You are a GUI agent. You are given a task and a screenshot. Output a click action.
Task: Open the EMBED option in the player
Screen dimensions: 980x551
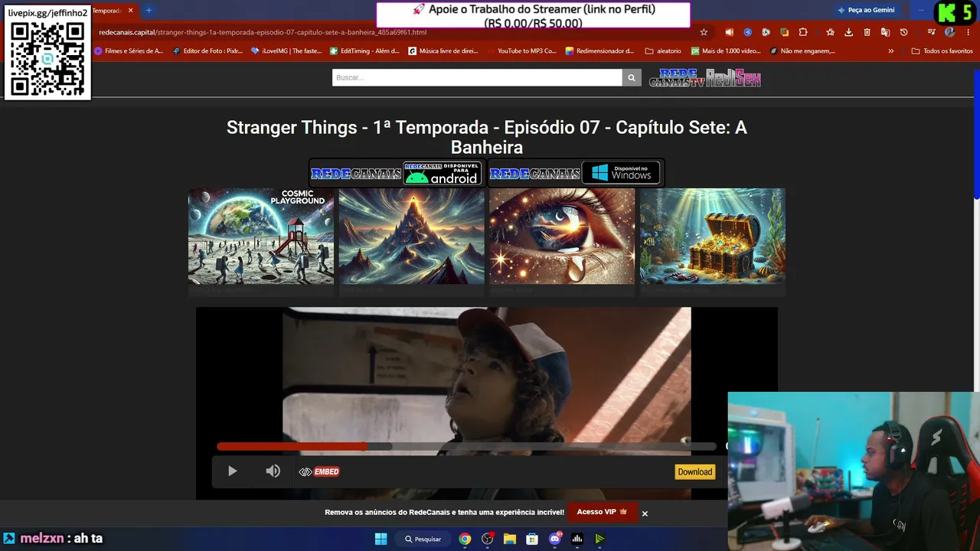click(319, 471)
